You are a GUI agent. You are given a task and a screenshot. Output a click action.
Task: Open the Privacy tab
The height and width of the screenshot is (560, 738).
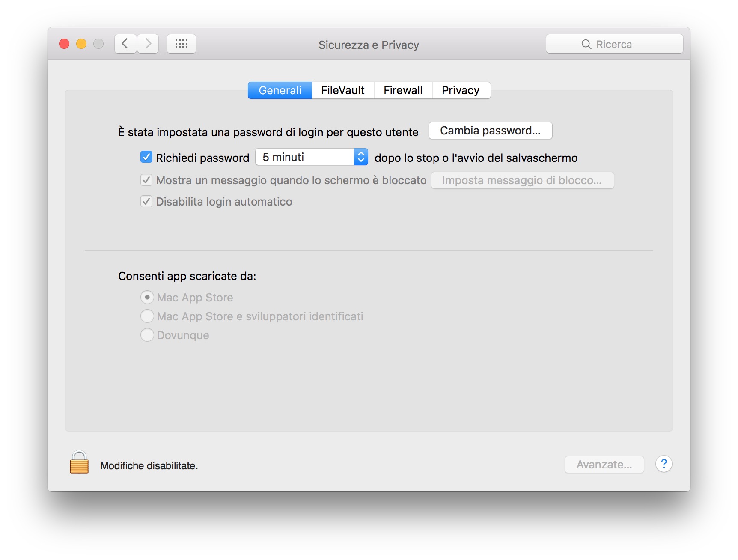coord(461,90)
